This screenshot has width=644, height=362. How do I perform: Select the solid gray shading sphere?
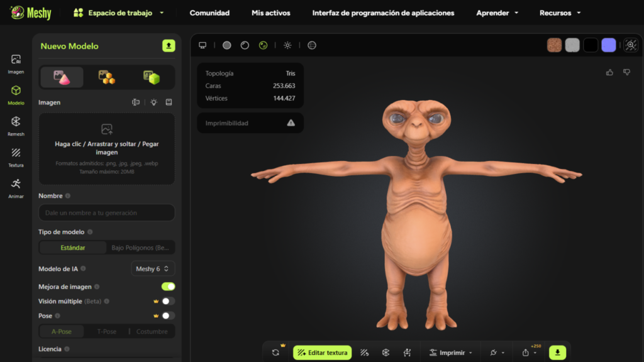226,45
